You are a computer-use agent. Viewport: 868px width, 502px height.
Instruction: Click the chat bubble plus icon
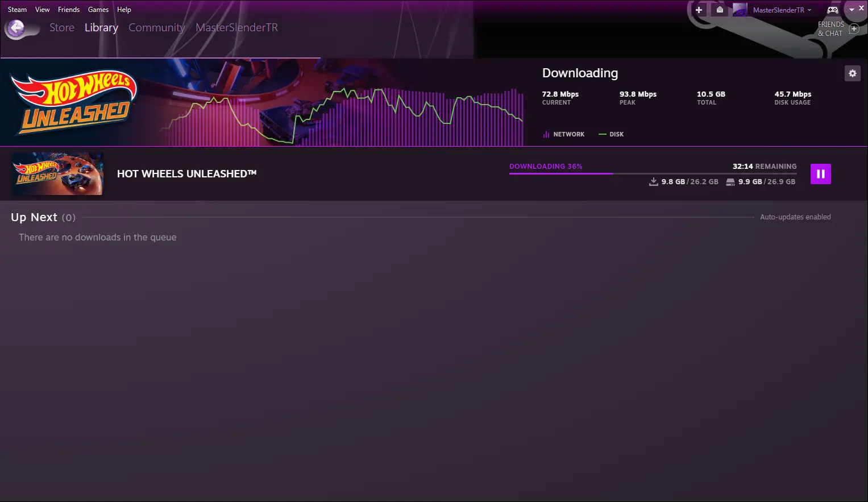click(854, 29)
